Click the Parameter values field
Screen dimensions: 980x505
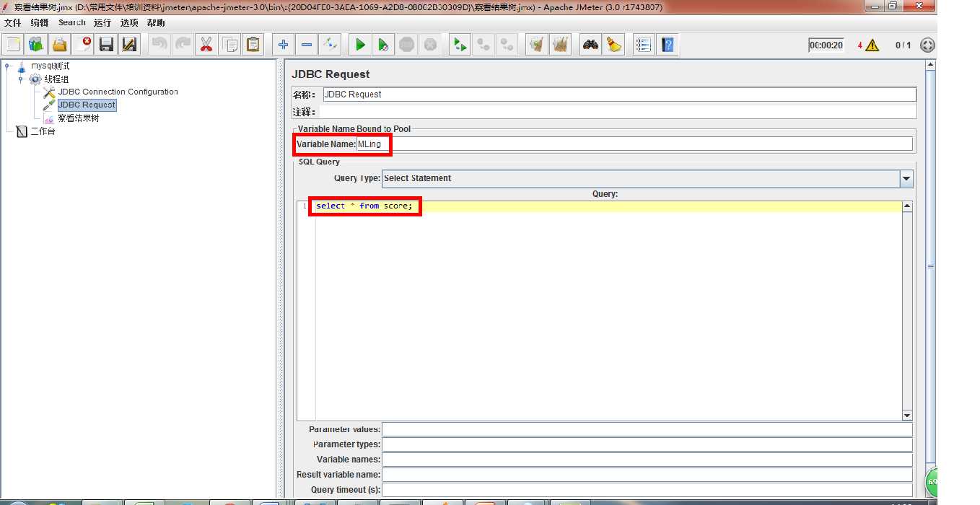(x=647, y=429)
